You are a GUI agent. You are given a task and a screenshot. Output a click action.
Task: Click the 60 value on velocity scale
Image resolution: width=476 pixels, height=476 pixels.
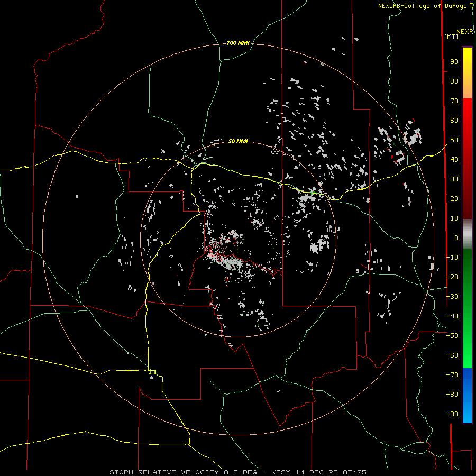454,121
